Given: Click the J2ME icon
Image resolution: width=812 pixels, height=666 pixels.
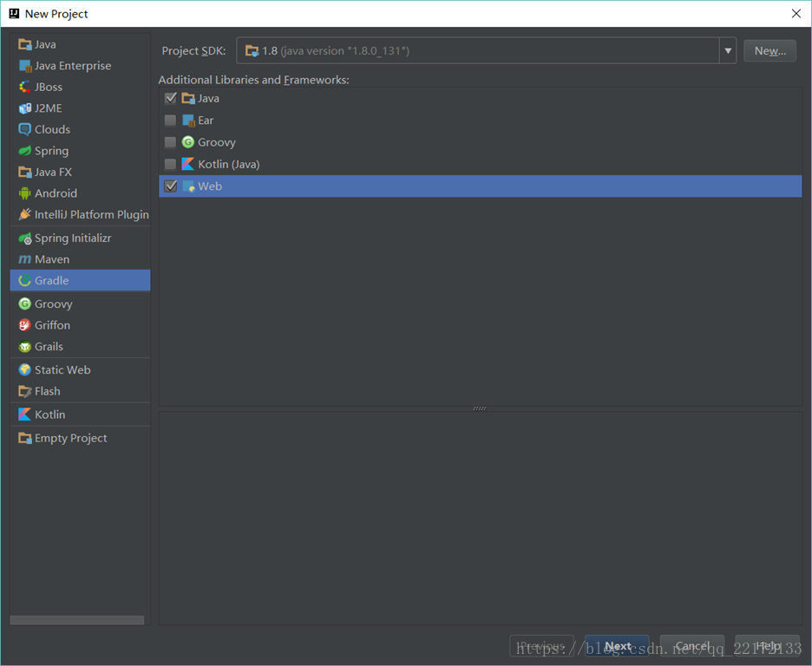Looking at the screenshot, I should click(x=25, y=108).
